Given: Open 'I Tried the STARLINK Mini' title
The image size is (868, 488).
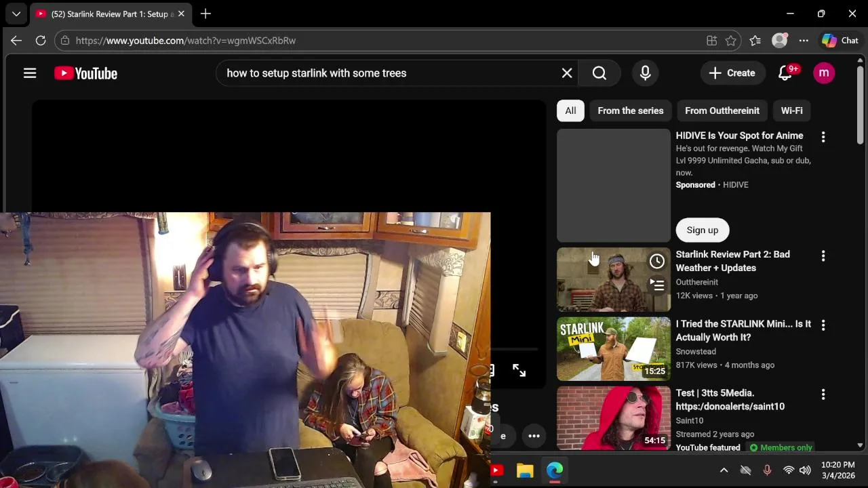Looking at the screenshot, I should 743,331.
